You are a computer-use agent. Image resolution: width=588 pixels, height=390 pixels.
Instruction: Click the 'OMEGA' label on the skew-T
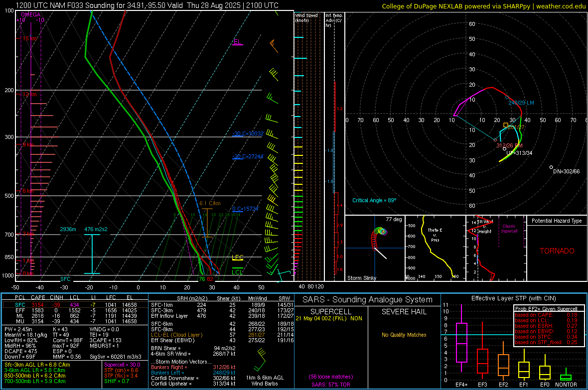point(30,14)
